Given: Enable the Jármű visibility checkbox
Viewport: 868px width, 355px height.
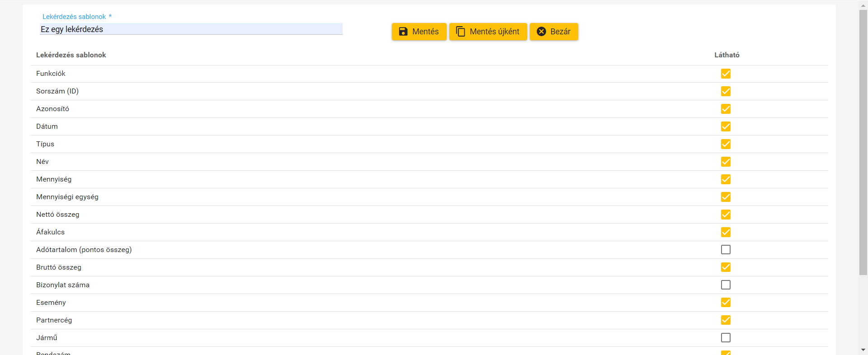Looking at the screenshot, I should (x=726, y=338).
